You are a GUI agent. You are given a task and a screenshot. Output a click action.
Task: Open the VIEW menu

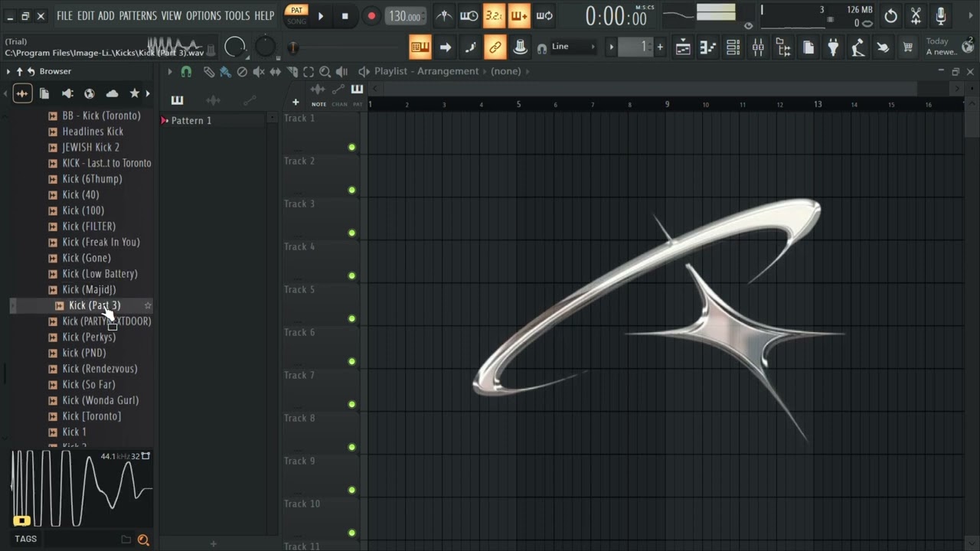171,15
